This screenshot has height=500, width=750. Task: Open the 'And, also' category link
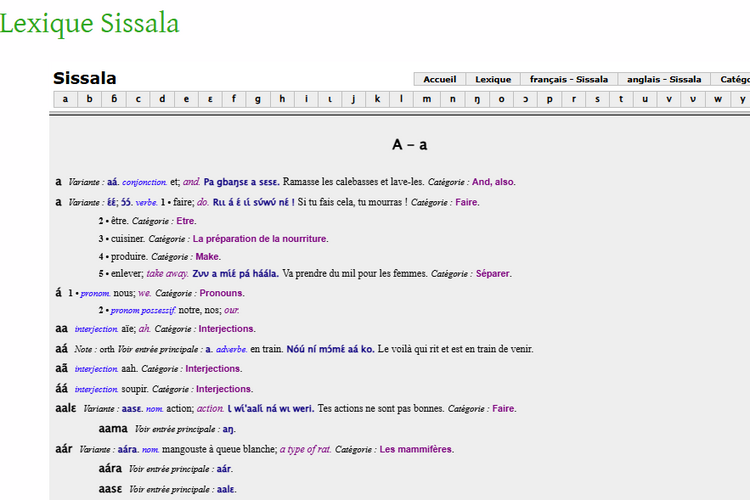click(494, 182)
